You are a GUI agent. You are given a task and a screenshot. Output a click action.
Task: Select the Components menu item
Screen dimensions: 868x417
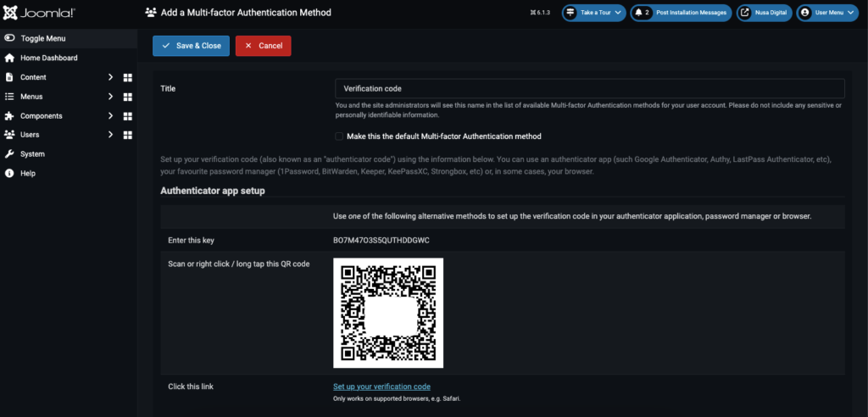pos(42,116)
